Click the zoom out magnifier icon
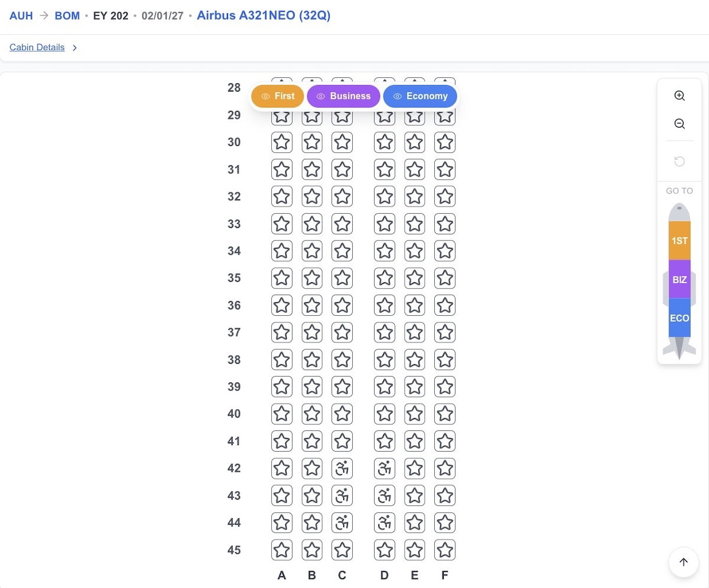 [679, 124]
